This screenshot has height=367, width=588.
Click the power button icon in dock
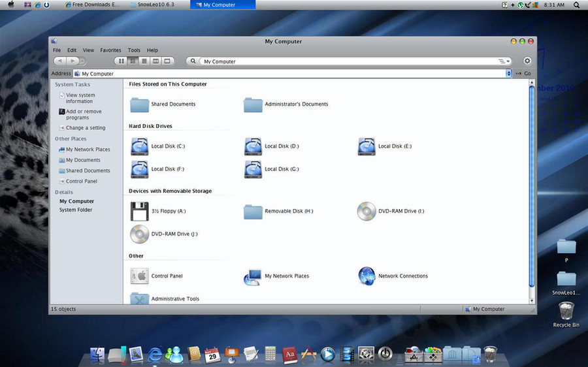click(x=385, y=353)
